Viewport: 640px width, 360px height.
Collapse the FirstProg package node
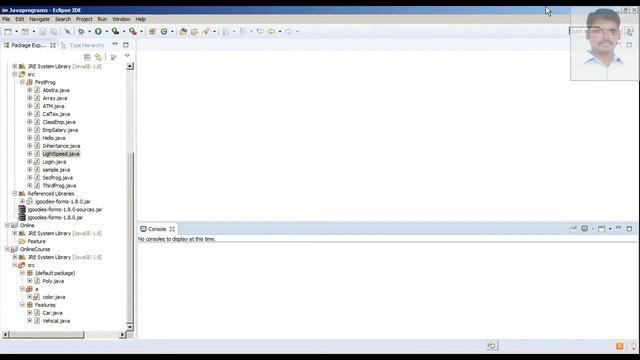tap(22, 82)
